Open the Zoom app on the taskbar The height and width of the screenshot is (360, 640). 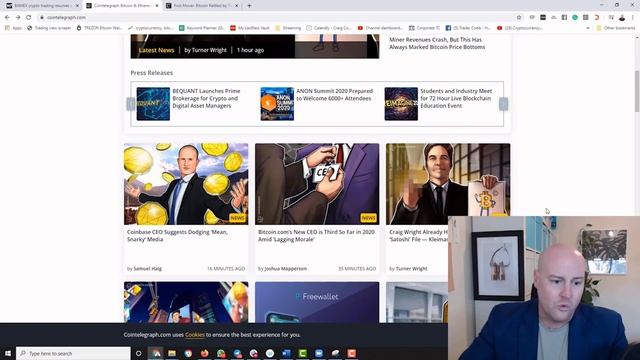click(319, 353)
